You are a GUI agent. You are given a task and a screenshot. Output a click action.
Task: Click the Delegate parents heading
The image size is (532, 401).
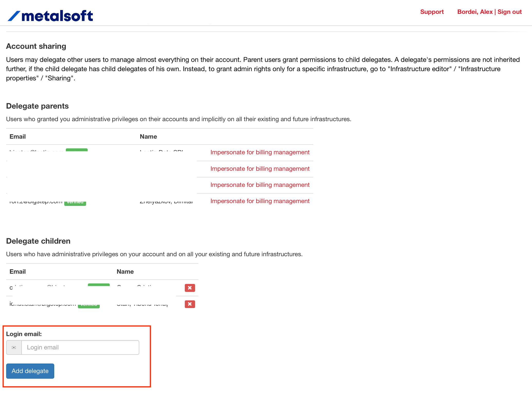(37, 106)
